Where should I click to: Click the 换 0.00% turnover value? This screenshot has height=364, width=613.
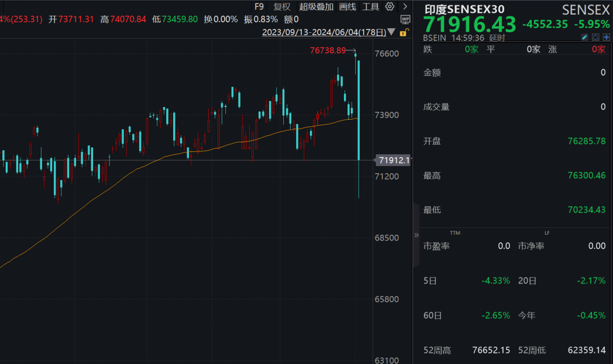220,19
